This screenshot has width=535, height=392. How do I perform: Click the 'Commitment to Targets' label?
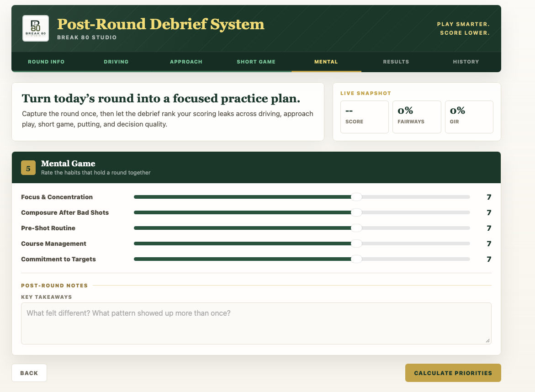[x=58, y=260]
